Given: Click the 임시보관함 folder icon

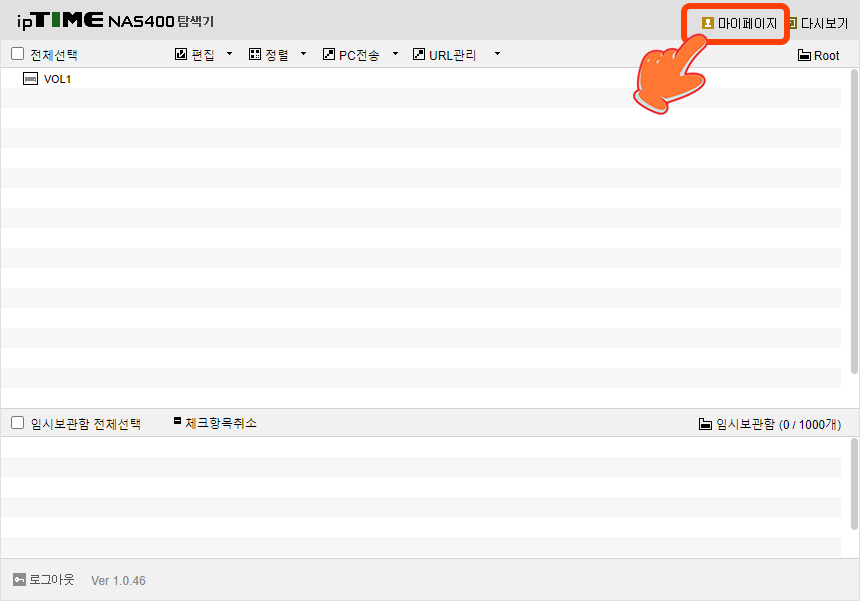Looking at the screenshot, I should 705,424.
